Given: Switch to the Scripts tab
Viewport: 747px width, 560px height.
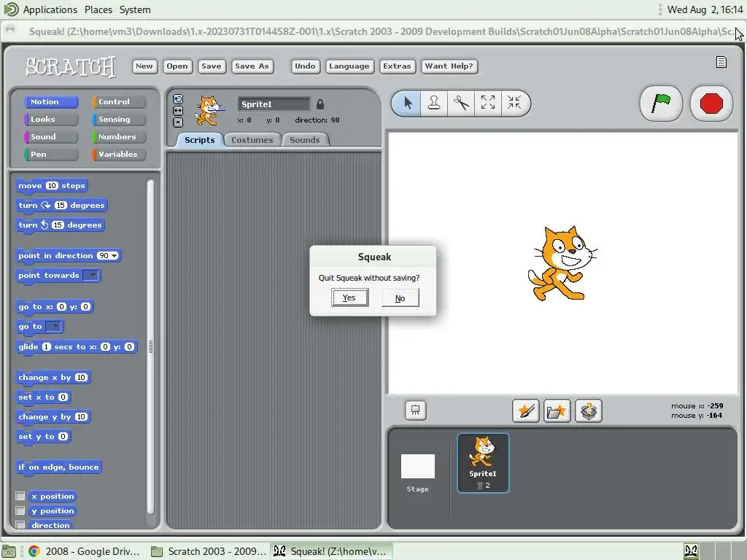Looking at the screenshot, I should pyautogui.click(x=200, y=140).
